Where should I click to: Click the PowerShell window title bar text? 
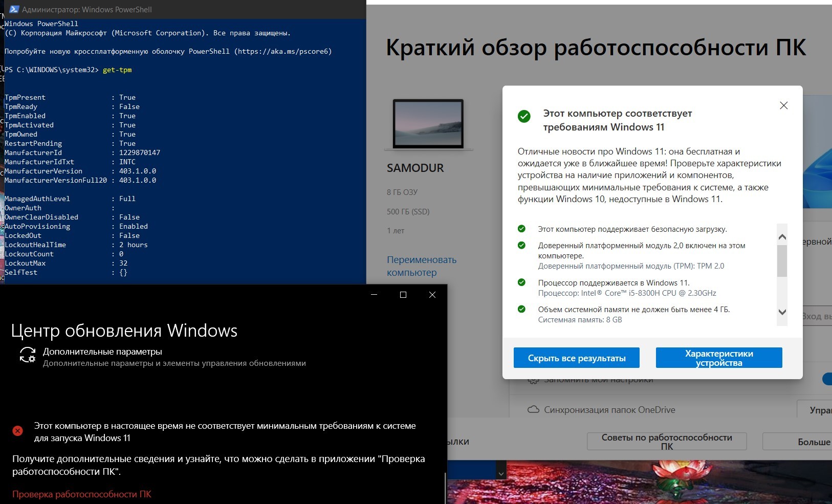tap(87, 9)
